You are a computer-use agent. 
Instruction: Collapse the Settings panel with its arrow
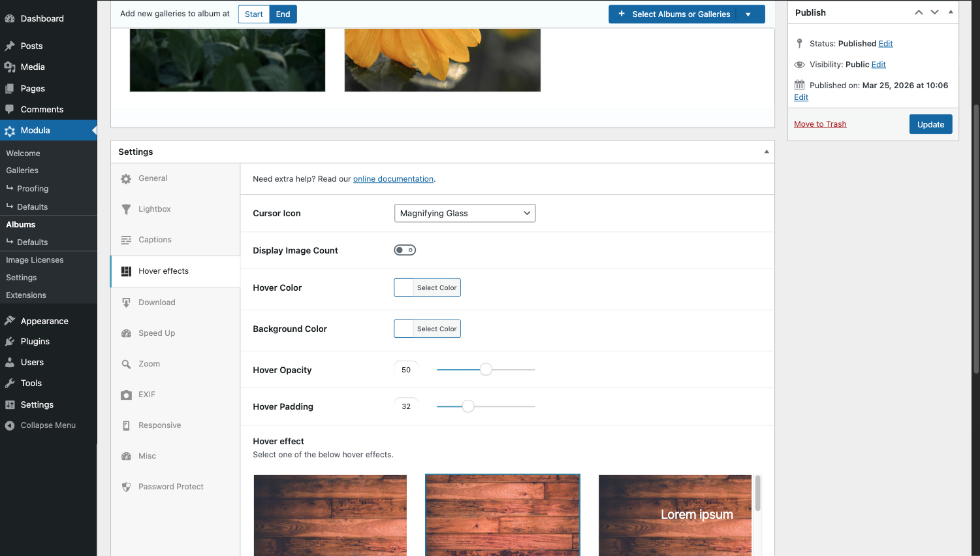coord(767,152)
